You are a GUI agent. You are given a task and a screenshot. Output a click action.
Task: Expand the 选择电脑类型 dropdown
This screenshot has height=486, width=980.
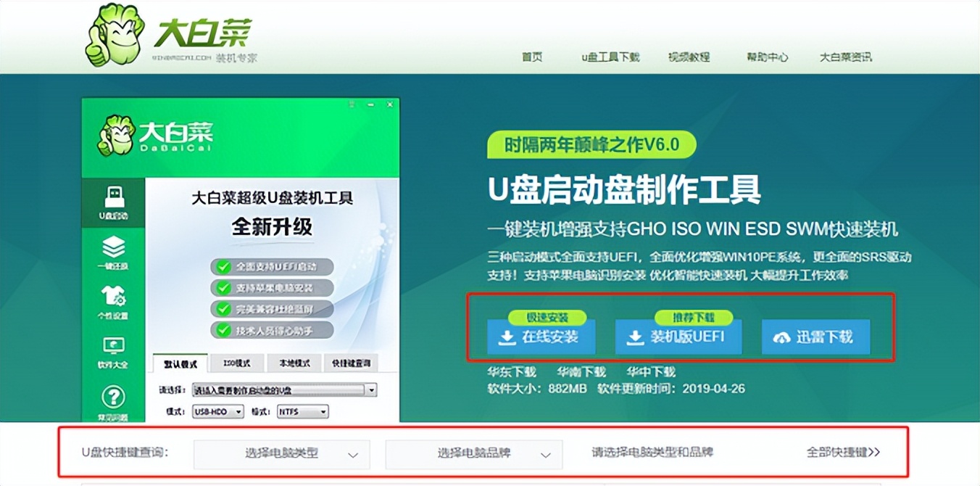[282, 454]
